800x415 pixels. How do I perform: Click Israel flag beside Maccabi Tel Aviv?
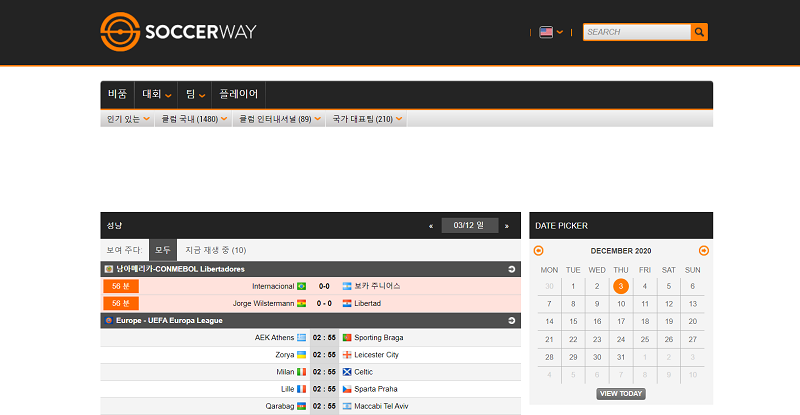(347, 406)
